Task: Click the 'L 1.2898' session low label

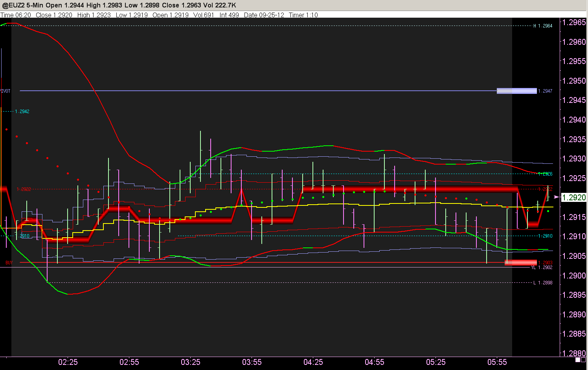Action: click(543, 283)
